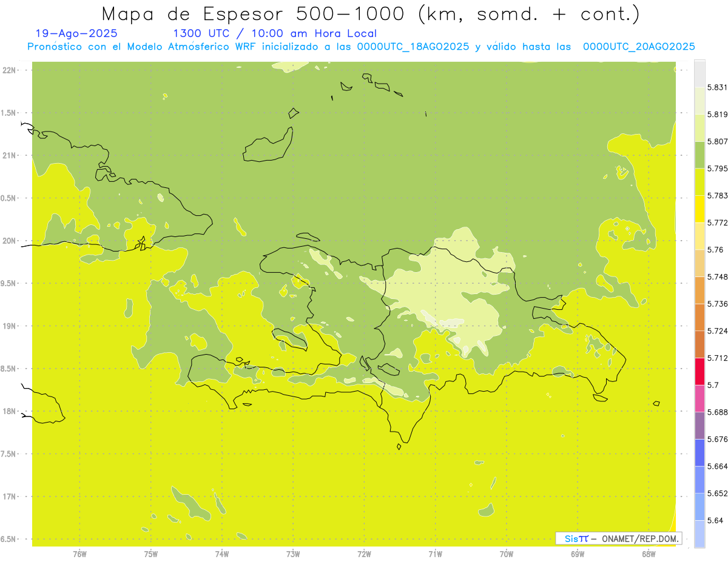
Task: Click the latitude axis label 20N
Action: coord(10,241)
